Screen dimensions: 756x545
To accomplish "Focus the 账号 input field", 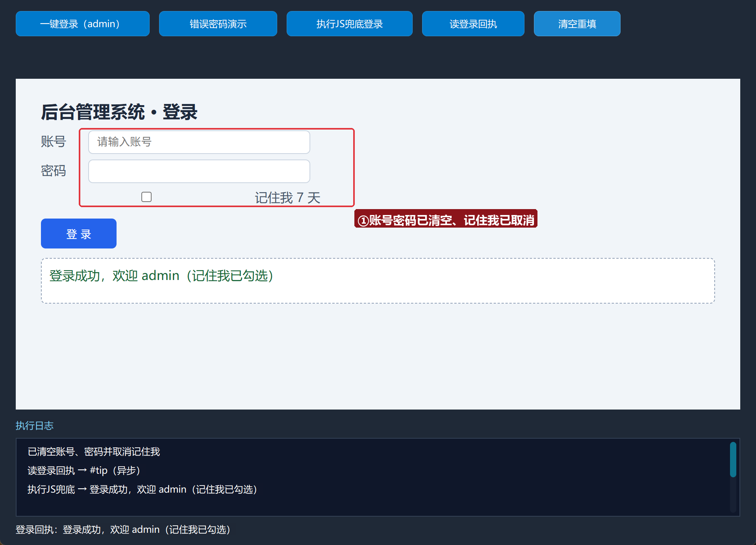I will tap(199, 142).
